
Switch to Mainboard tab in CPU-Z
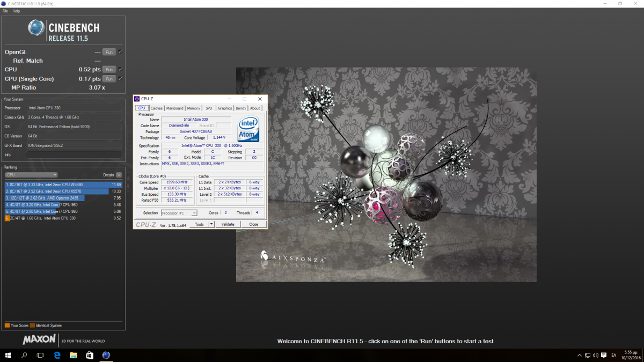point(175,108)
